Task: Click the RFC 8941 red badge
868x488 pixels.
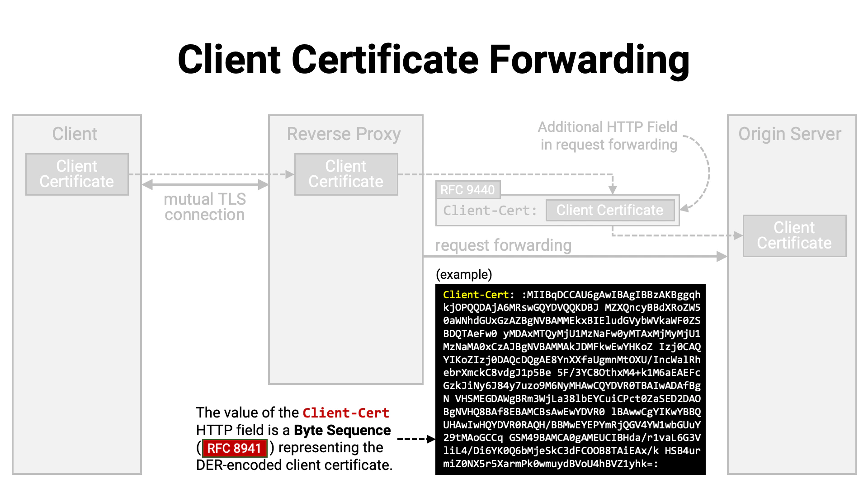Action: pyautogui.click(x=234, y=448)
